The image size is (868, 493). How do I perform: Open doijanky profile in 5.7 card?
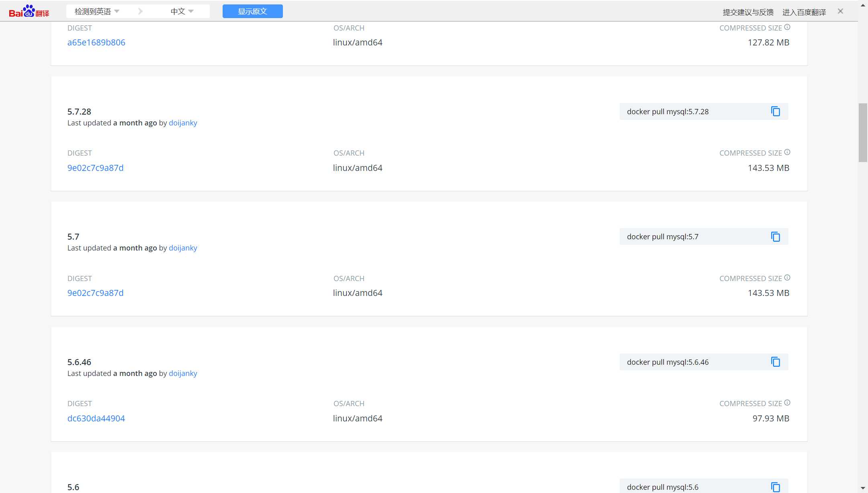(x=183, y=248)
